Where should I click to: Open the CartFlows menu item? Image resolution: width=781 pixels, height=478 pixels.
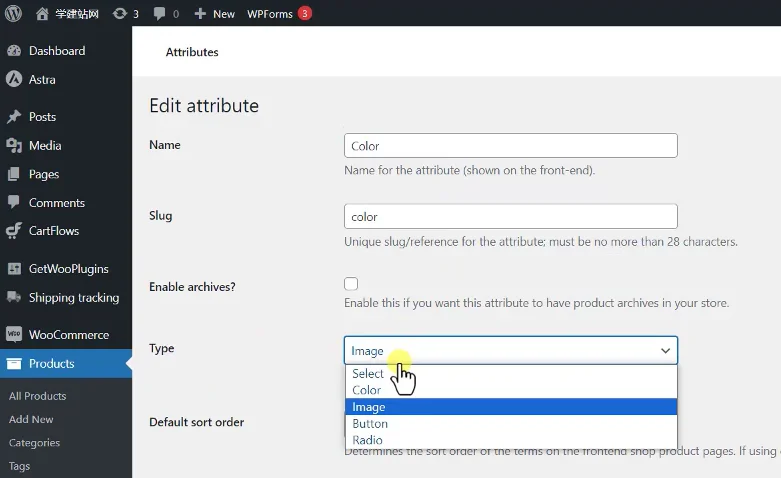(x=54, y=231)
